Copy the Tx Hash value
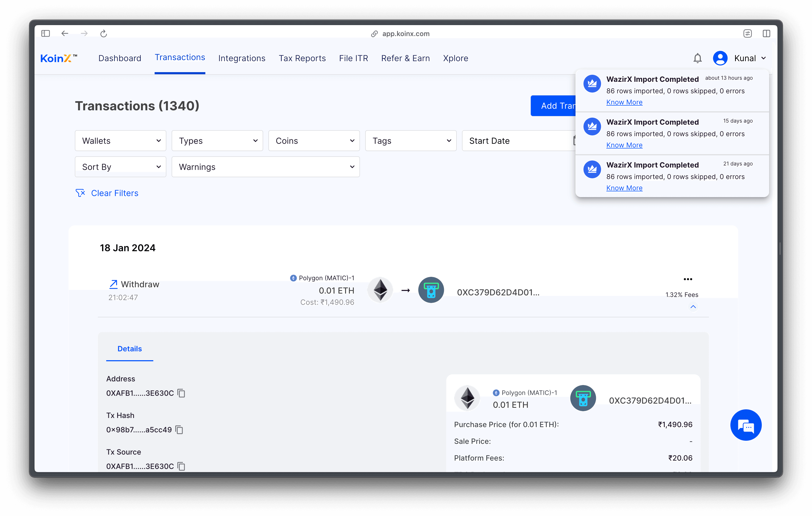Viewport: 812px width, 516px height. [x=179, y=430]
